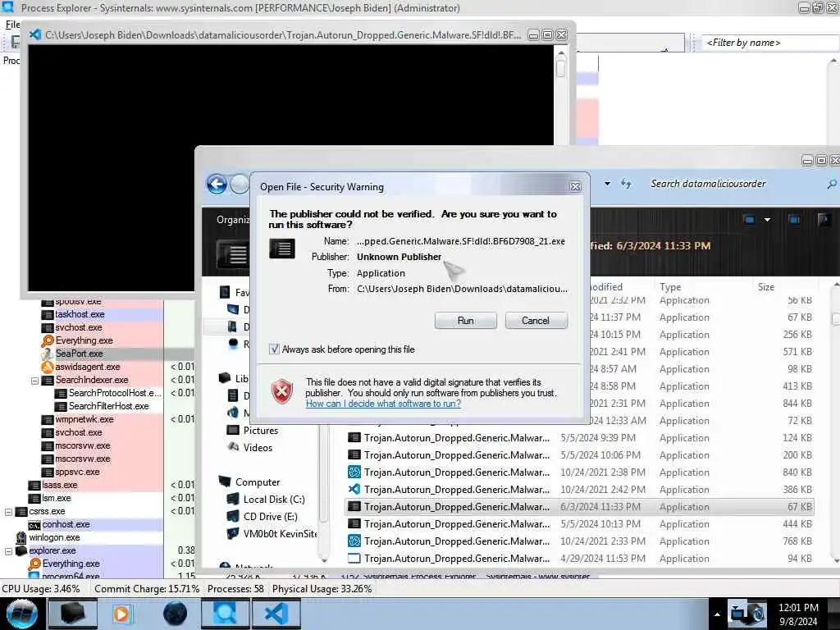This screenshot has height=630, width=840.
Task: Switch to Process Explorer taskbar button
Action: [x=226, y=614]
